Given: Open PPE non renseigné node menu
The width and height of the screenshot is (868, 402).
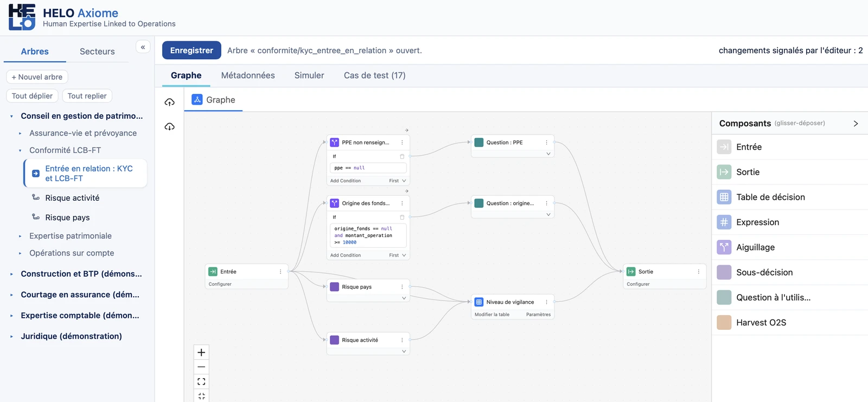Looking at the screenshot, I should [402, 143].
